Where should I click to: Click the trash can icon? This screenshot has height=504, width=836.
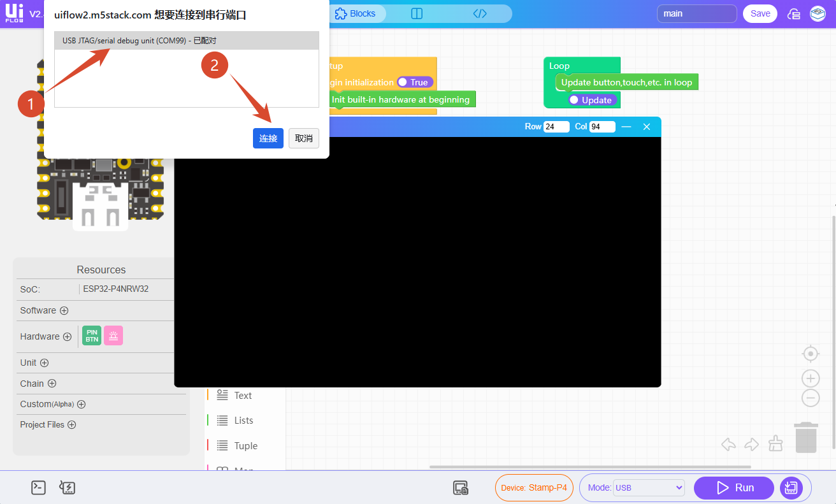[806, 437]
